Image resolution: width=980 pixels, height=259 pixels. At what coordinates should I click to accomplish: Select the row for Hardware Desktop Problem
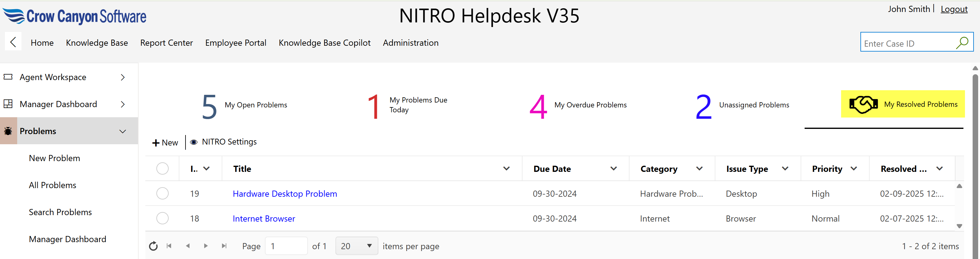[x=163, y=194]
